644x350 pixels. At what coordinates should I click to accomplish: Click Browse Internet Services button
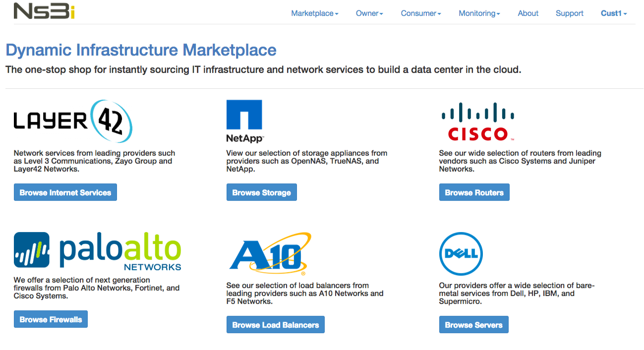coord(65,192)
